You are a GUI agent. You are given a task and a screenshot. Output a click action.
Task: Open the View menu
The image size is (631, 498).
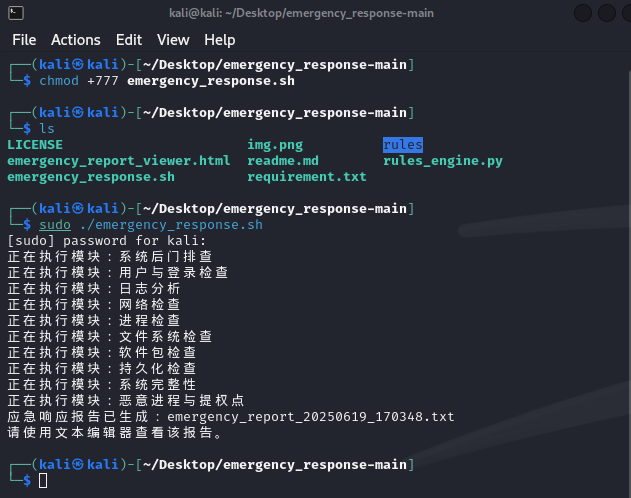click(173, 40)
